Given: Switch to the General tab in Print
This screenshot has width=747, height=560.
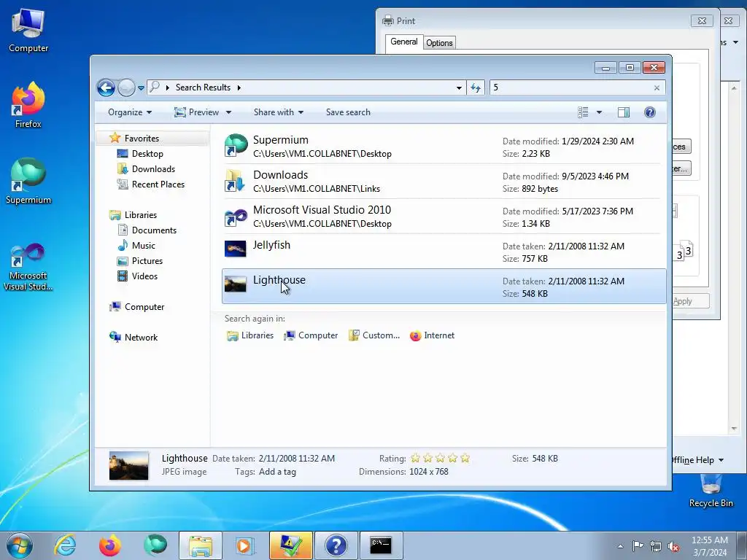Looking at the screenshot, I should (404, 42).
